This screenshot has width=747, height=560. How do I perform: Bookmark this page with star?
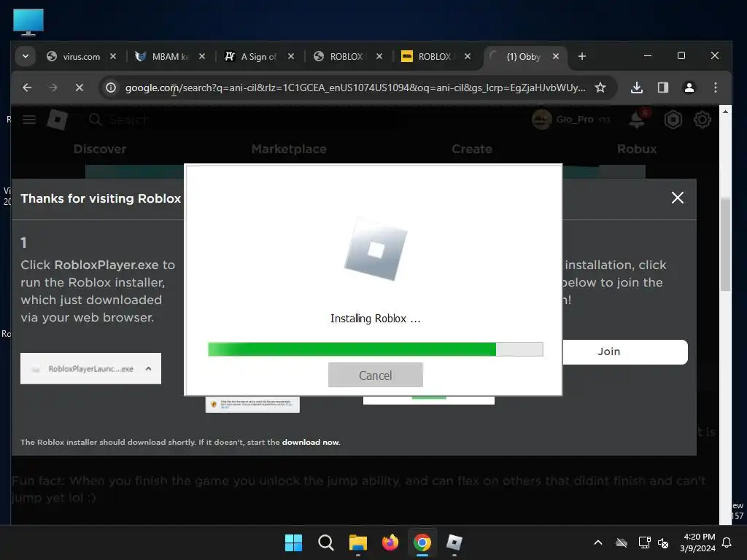600,87
